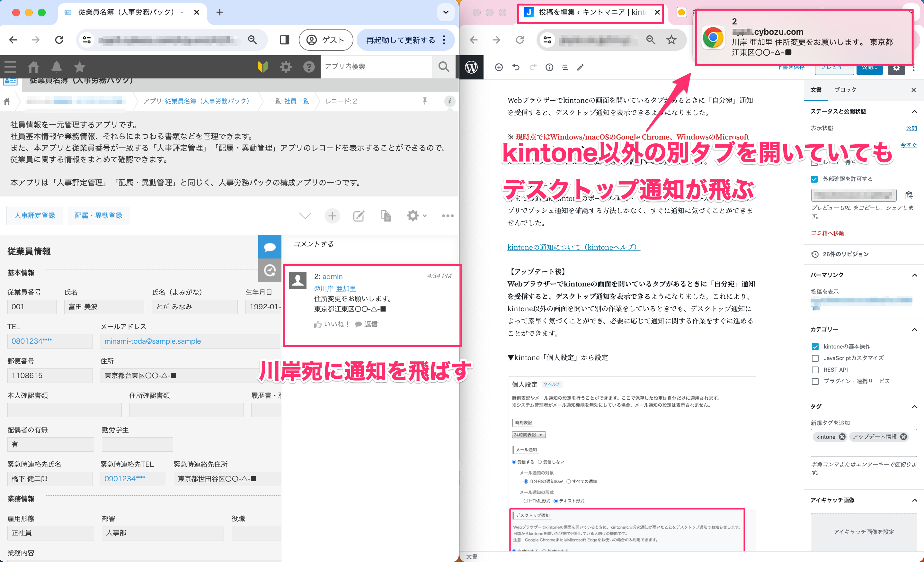Open kintone settings with the gear icon

(286, 67)
